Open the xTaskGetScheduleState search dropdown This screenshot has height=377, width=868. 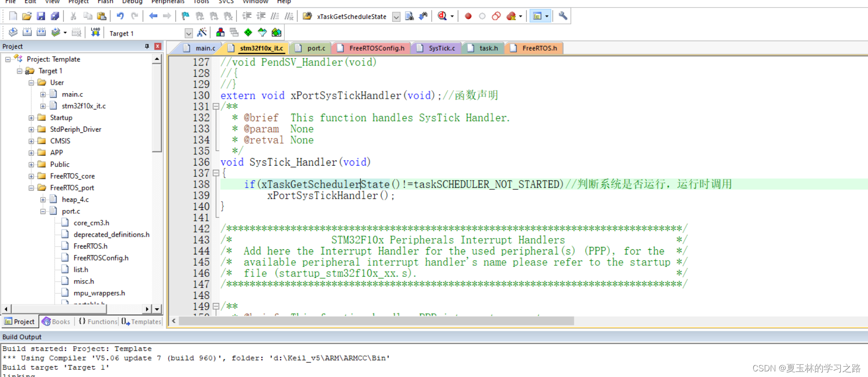[x=396, y=17]
